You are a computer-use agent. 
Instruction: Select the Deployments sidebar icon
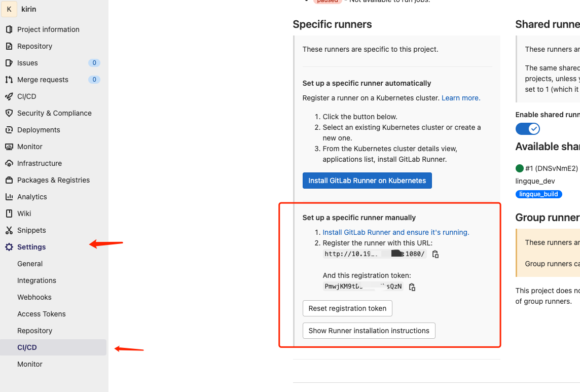pos(9,130)
